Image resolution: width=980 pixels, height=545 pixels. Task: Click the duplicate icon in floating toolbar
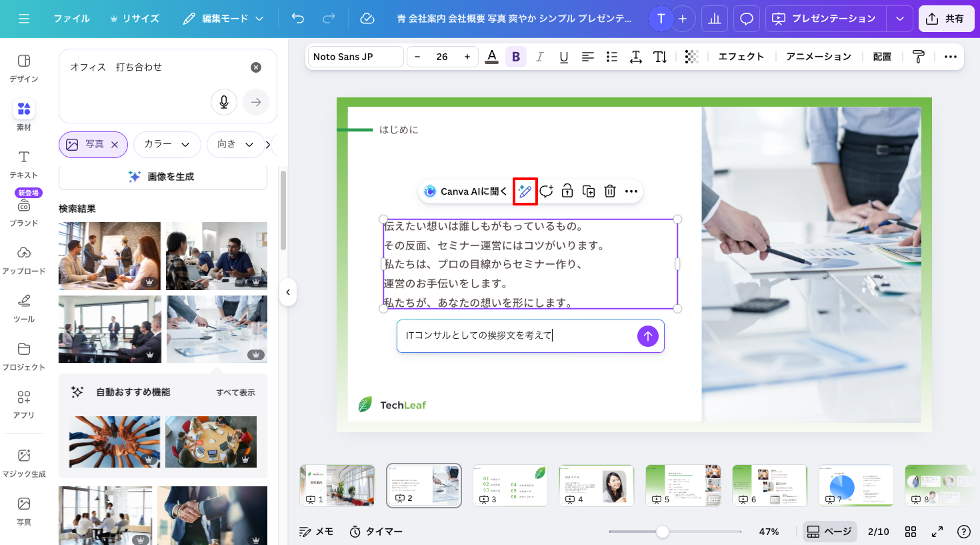coord(588,191)
